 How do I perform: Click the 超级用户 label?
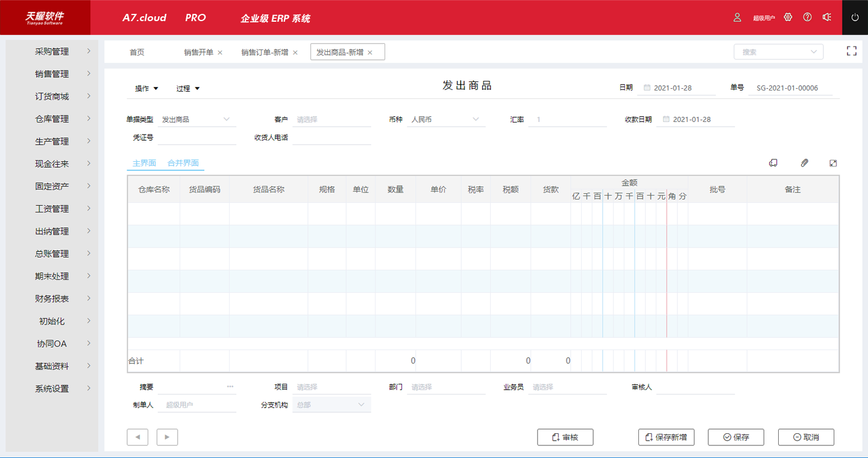(x=764, y=18)
